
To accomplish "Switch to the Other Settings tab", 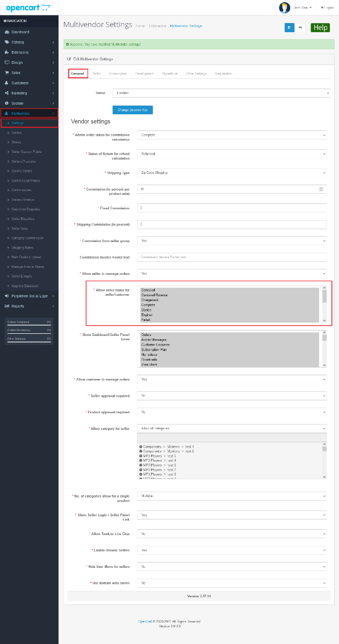I will (x=196, y=74).
